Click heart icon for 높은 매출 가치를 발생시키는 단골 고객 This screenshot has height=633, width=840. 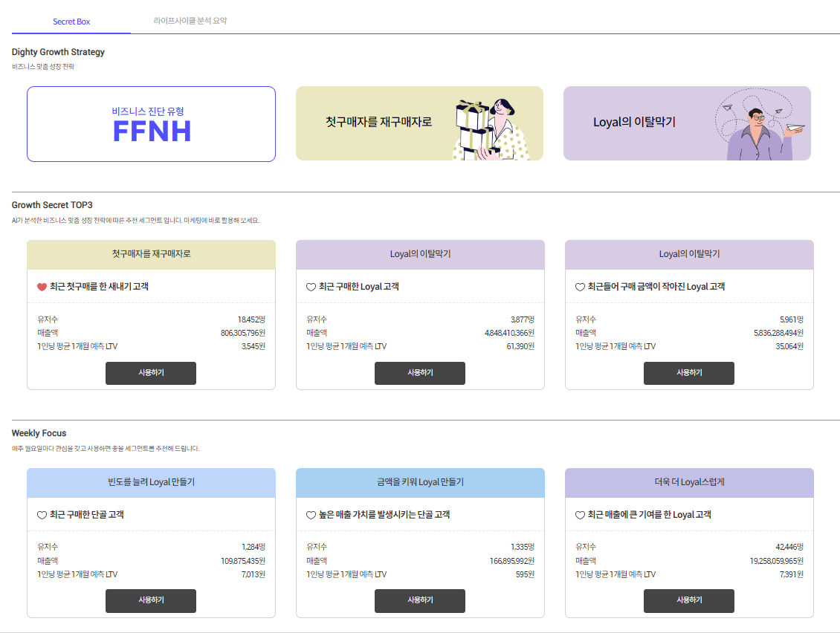311,515
